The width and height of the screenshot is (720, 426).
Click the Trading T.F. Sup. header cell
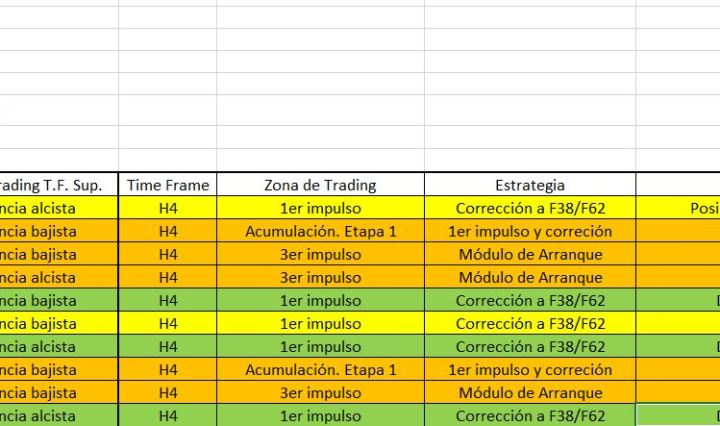tap(58, 185)
